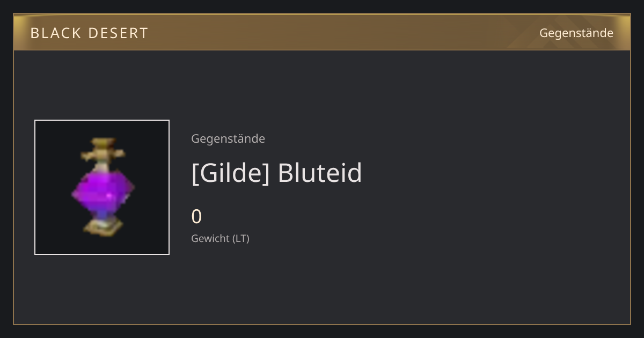Click the [Gilde] prefix in the item name

coord(230,173)
